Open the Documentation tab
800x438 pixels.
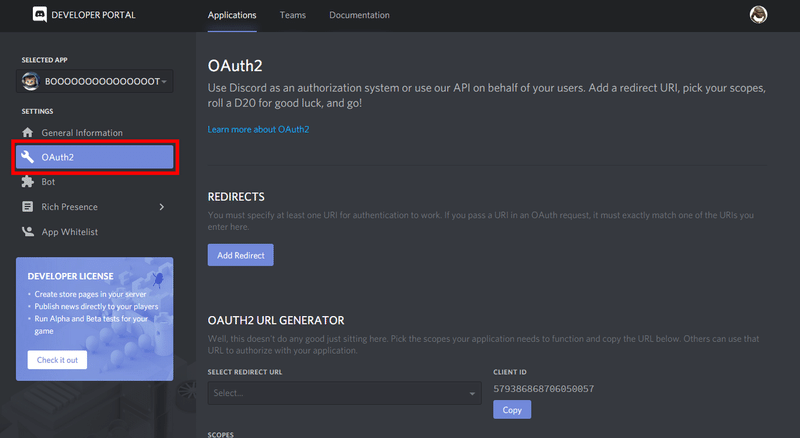[x=359, y=15]
